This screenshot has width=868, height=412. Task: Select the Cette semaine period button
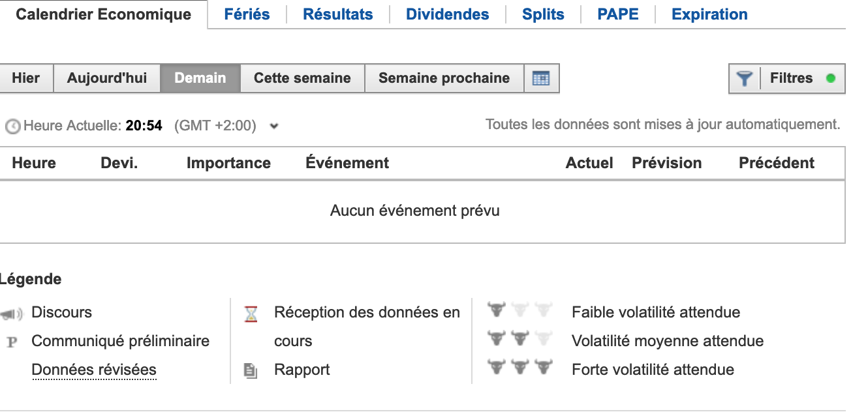point(302,78)
